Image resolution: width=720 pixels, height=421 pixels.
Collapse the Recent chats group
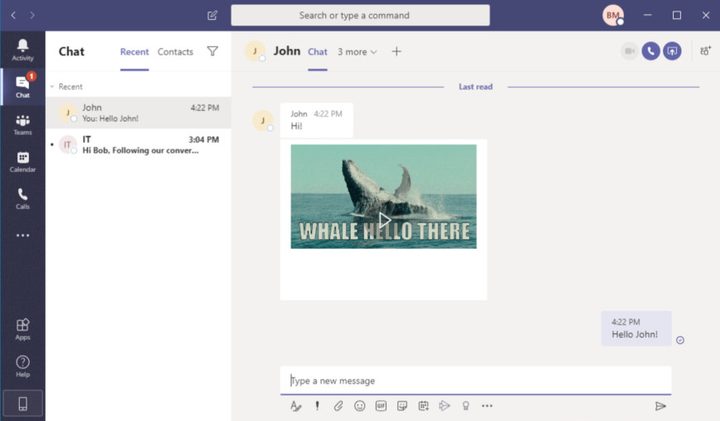(53, 87)
